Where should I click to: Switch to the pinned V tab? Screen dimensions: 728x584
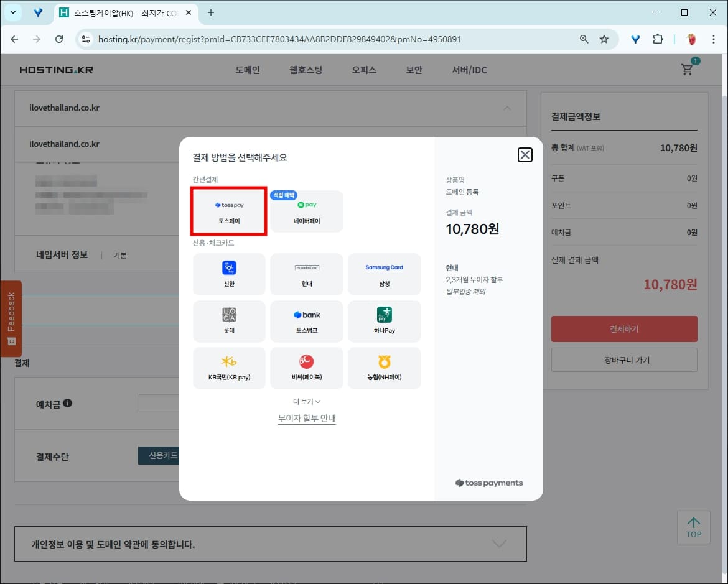pos(38,12)
